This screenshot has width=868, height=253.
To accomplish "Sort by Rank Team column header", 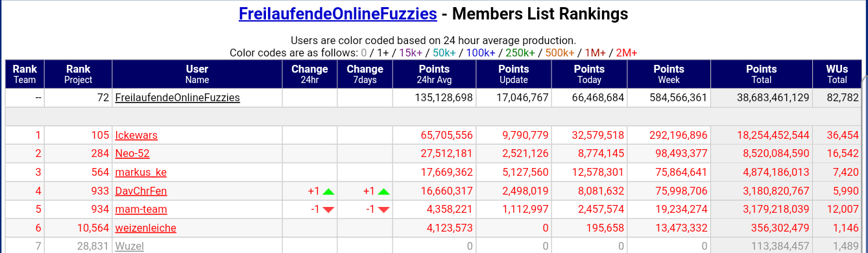I will point(25,74).
